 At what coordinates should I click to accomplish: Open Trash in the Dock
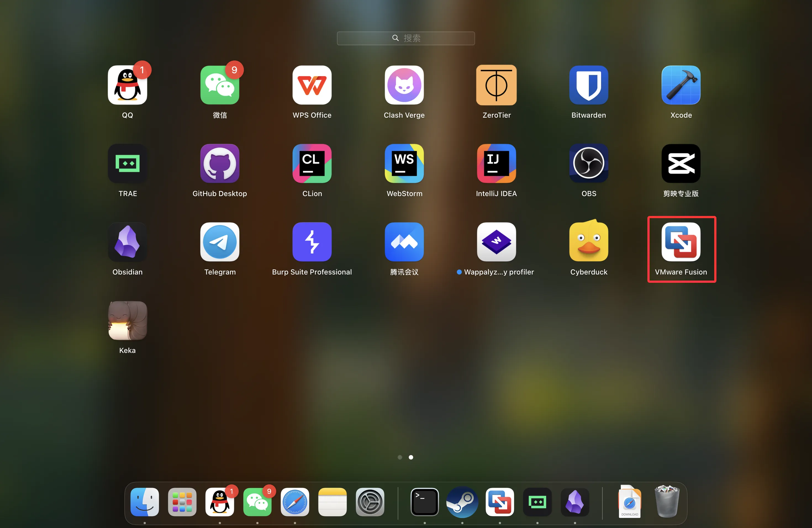click(x=667, y=502)
